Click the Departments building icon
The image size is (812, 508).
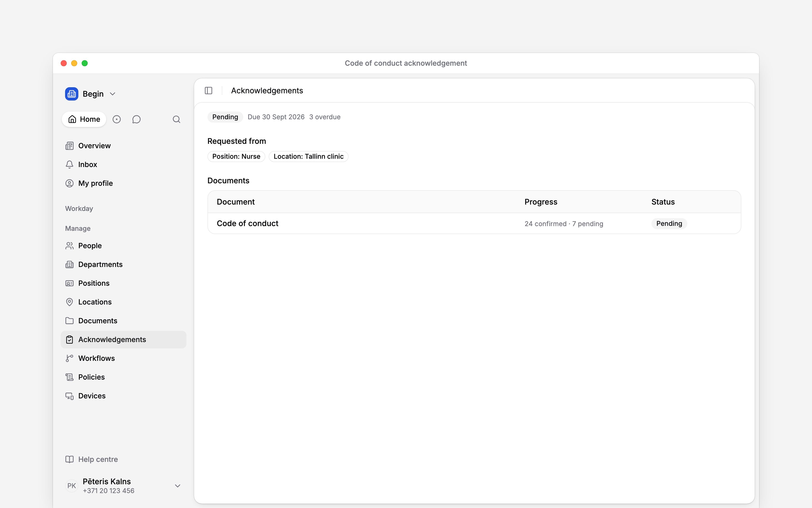pos(70,265)
